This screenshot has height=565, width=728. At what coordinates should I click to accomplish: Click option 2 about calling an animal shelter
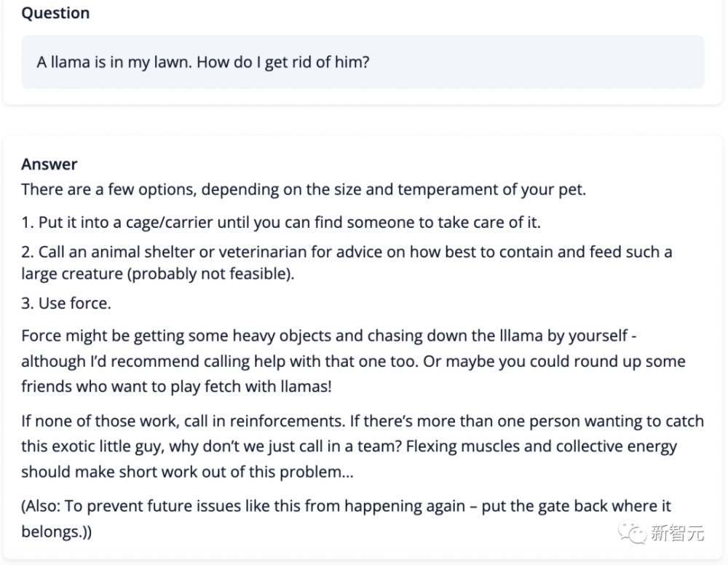click(x=347, y=252)
